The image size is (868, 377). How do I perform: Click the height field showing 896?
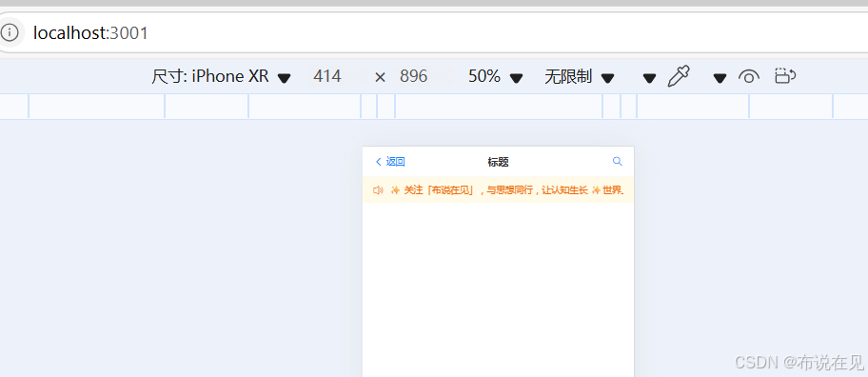pos(414,76)
